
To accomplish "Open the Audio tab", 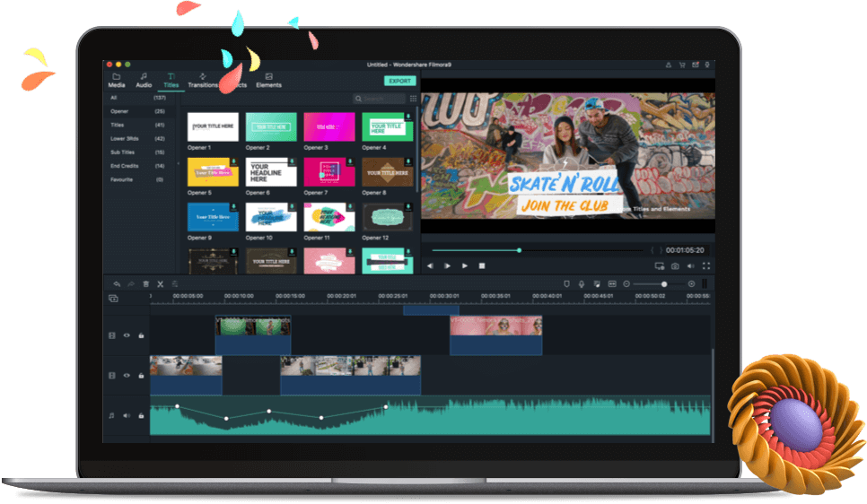I will pyautogui.click(x=144, y=81).
